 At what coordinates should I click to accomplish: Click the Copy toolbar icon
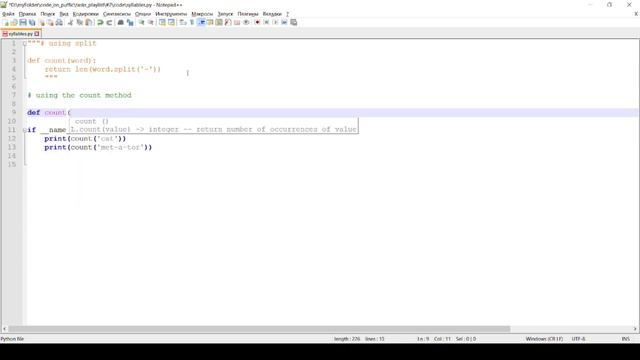(x=80, y=22)
